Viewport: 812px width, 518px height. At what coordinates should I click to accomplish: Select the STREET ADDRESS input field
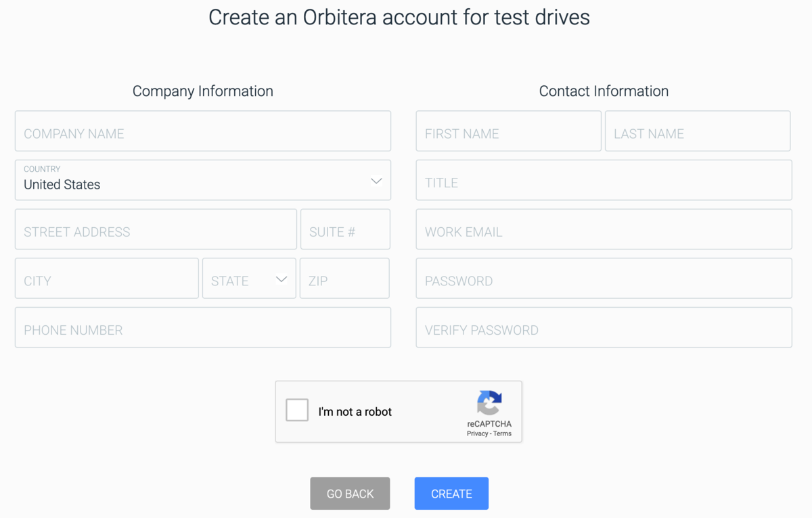[156, 229]
